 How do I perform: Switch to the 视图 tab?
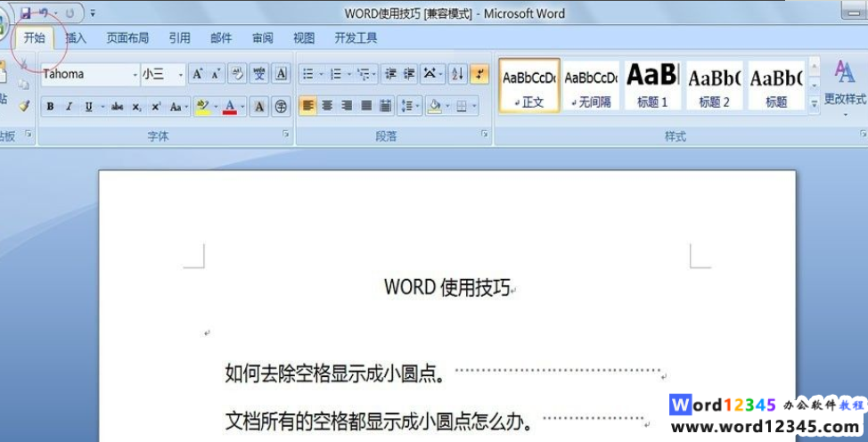304,37
